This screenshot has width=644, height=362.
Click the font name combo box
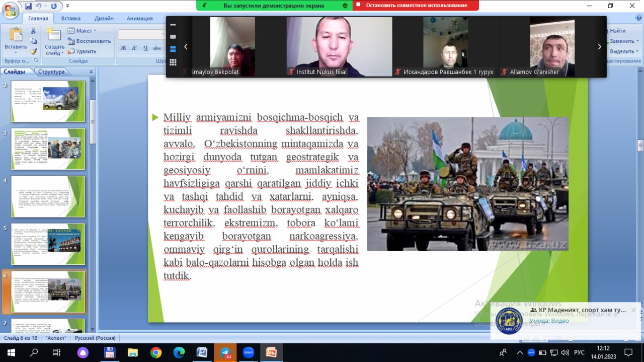click(x=141, y=34)
